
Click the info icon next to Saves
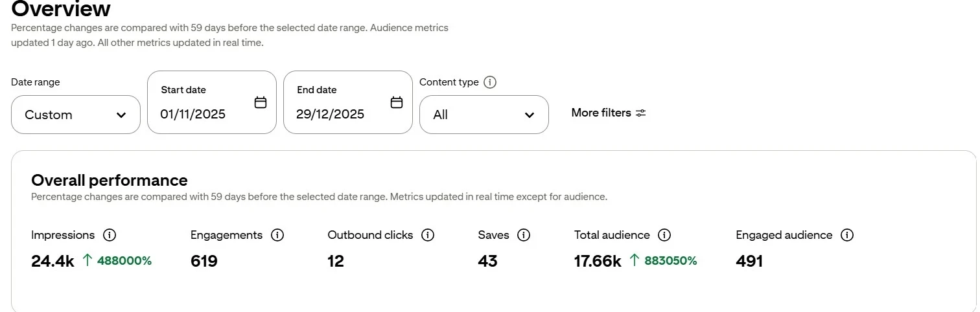click(524, 235)
